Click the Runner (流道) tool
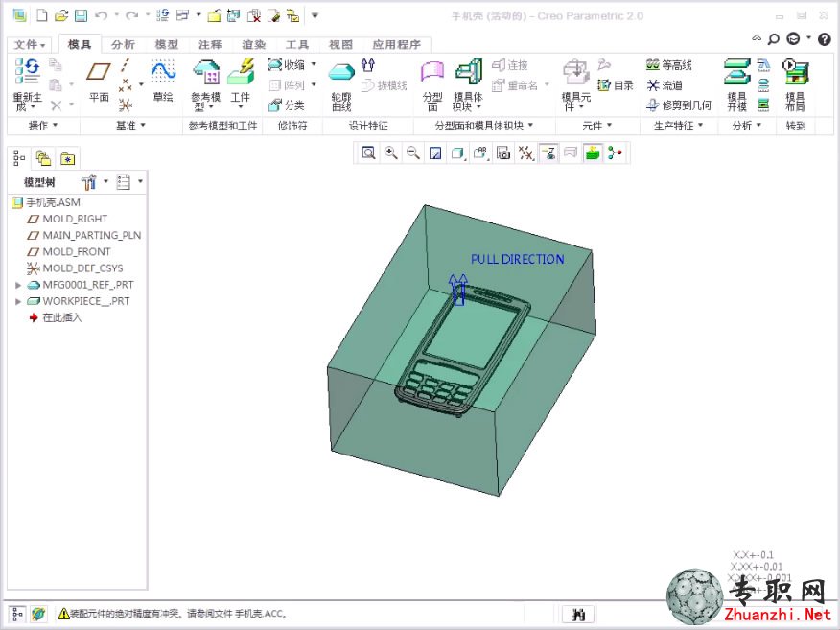Screen dimensions: 840x630 pos(665,85)
